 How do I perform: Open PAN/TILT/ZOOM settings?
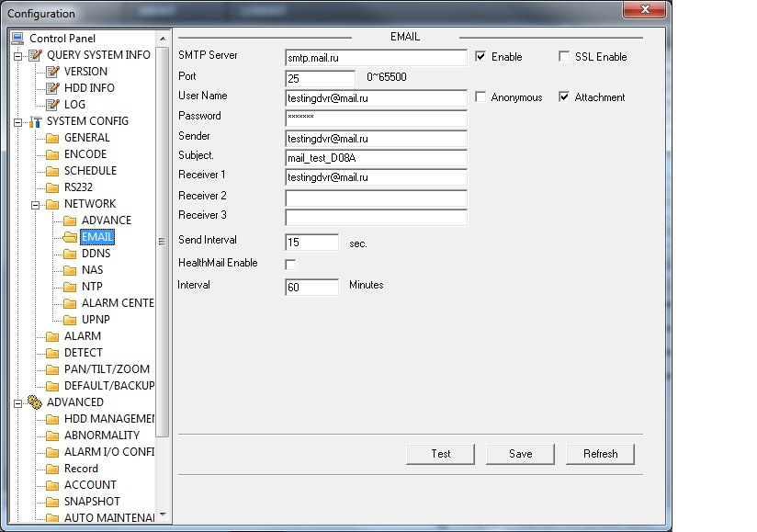(x=107, y=369)
